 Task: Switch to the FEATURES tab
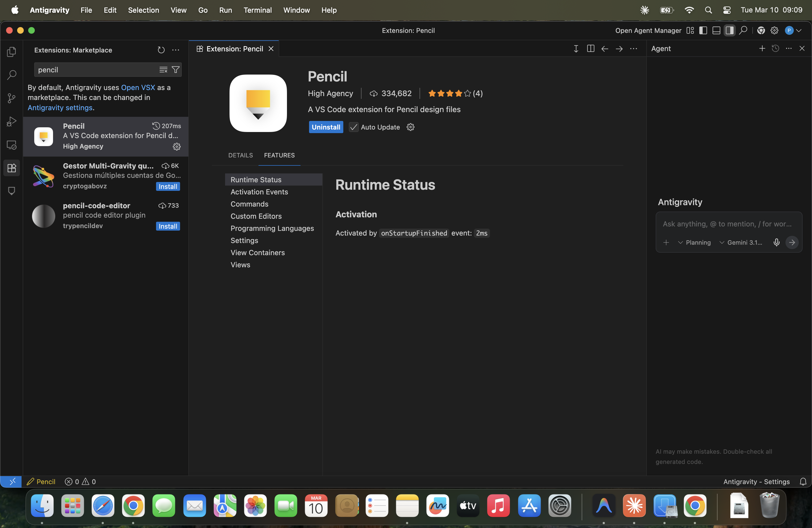(x=279, y=155)
